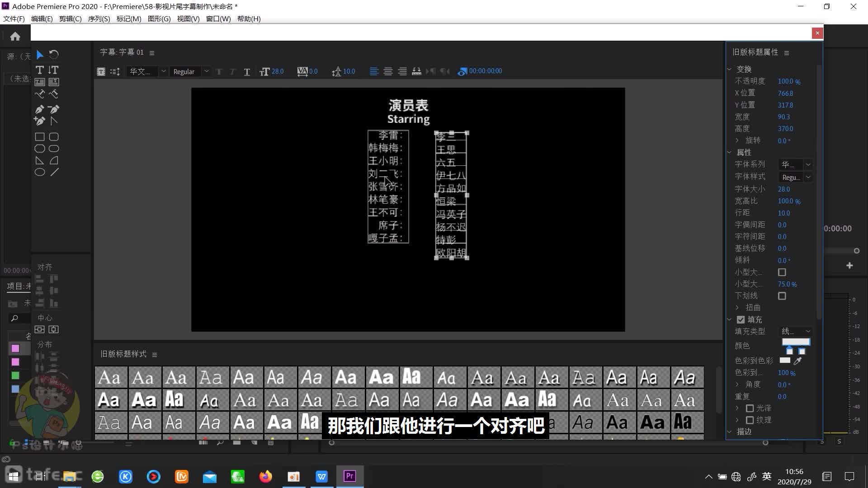868x488 pixels.
Task: Align text right in title toolbar
Action: pos(402,71)
